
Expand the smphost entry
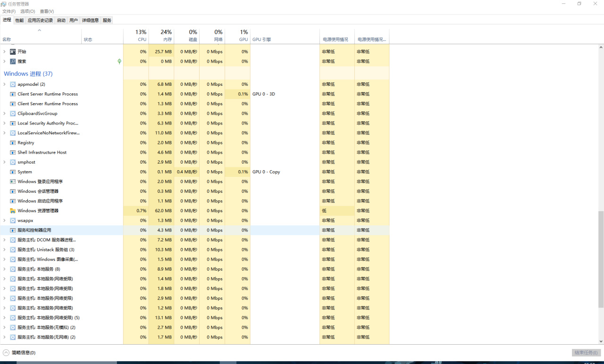coord(5,162)
